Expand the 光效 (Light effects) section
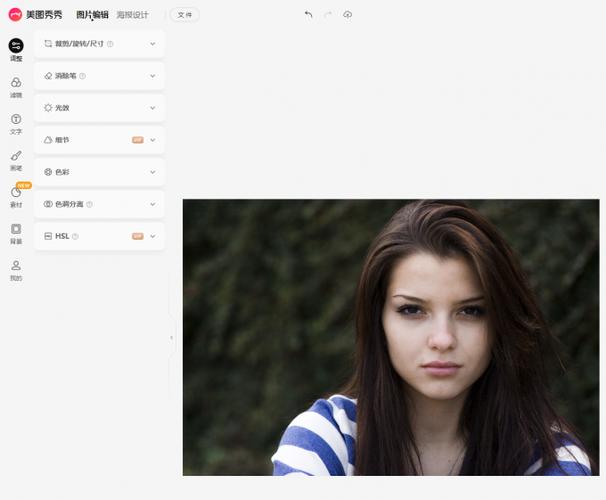 (x=99, y=108)
